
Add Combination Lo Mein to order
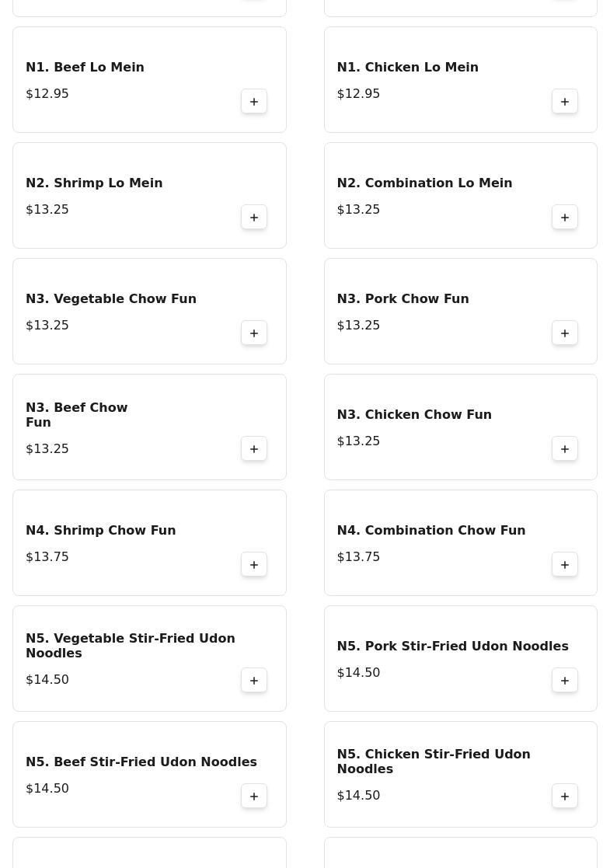(x=565, y=218)
